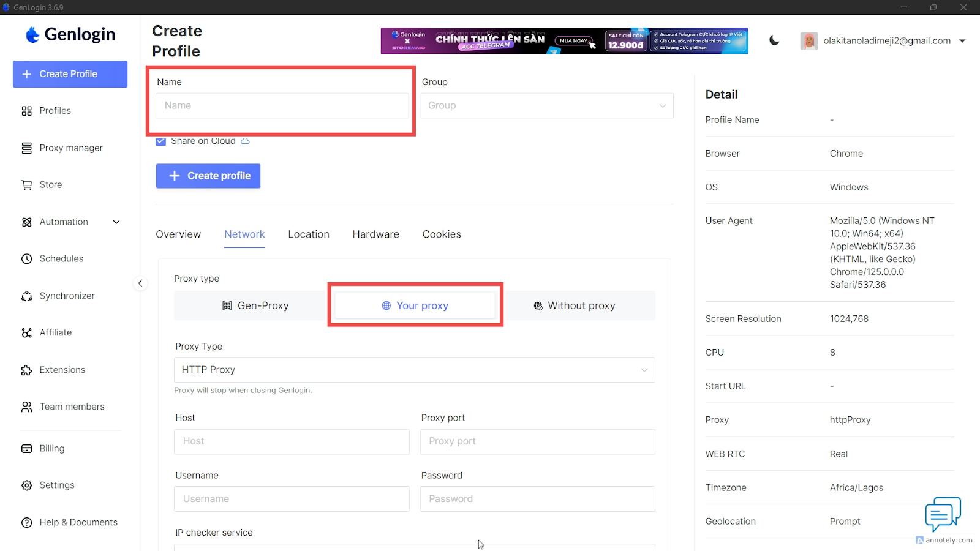The width and height of the screenshot is (980, 551).
Task: Toggle dark mode moon icon
Action: coord(774,40)
